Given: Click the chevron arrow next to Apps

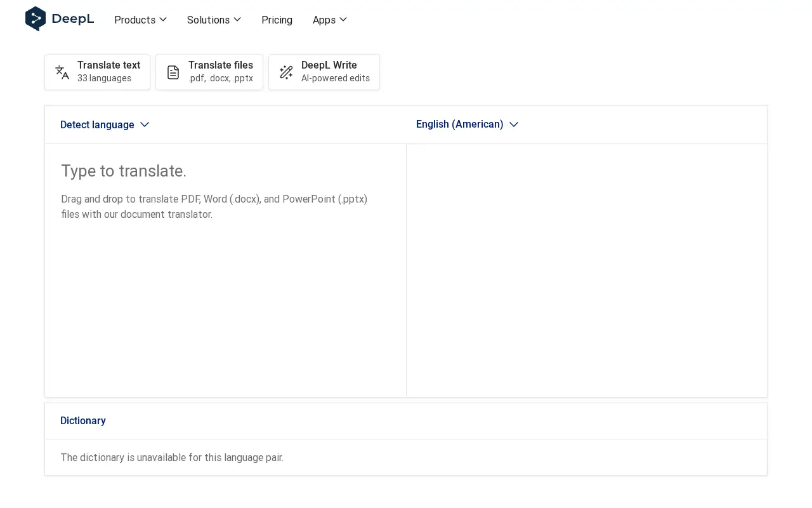Looking at the screenshot, I should tap(343, 20).
